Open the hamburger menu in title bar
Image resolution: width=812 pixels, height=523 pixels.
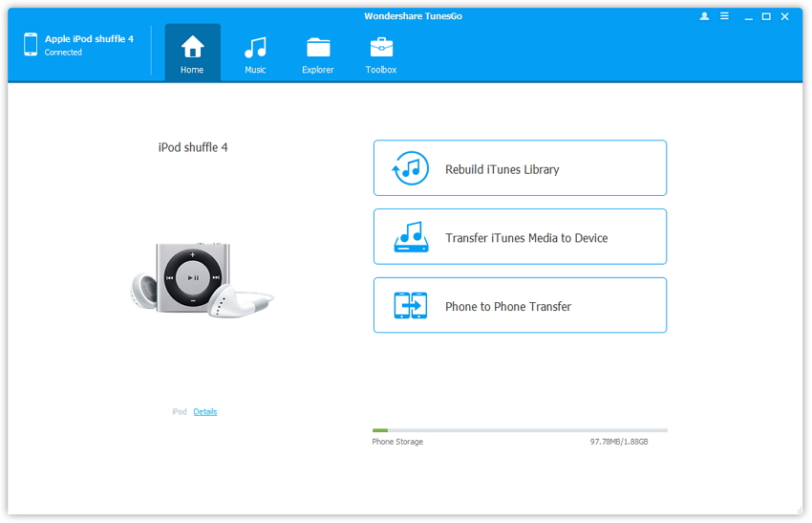[725, 16]
